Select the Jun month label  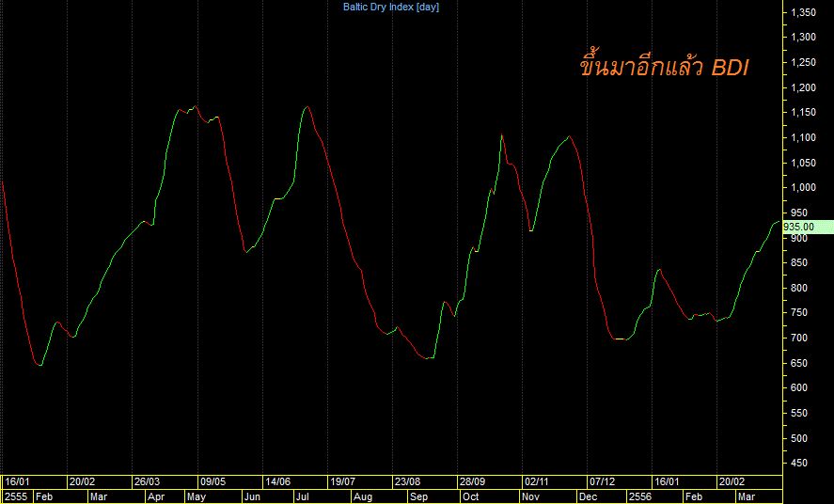point(252,497)
